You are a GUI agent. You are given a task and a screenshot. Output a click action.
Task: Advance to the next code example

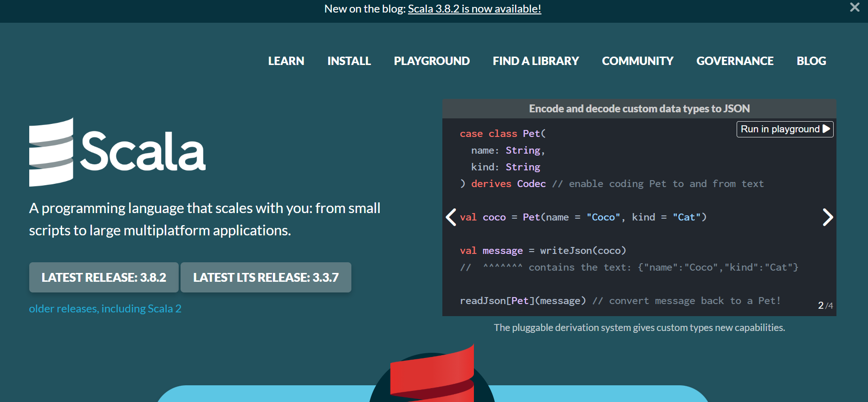click(828, 217)
